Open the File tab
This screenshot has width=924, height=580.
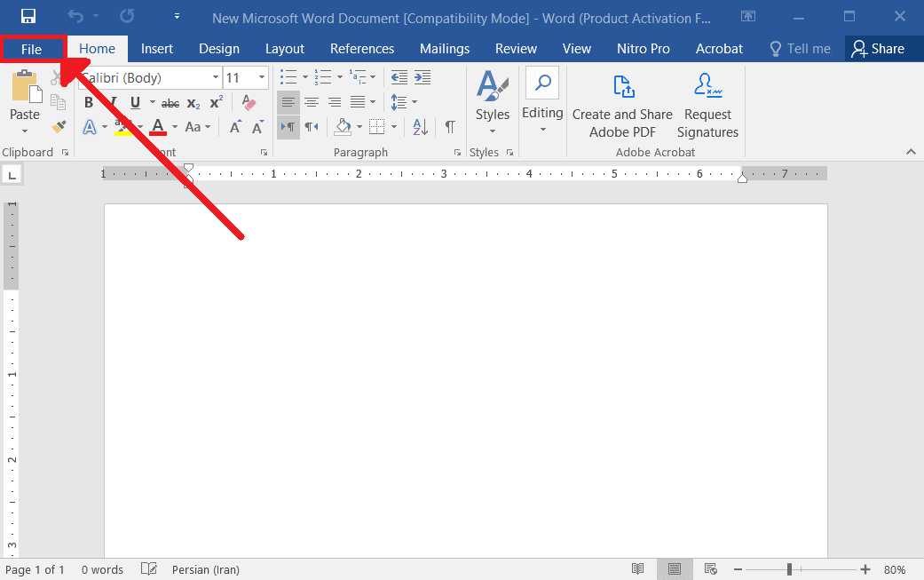32,49
